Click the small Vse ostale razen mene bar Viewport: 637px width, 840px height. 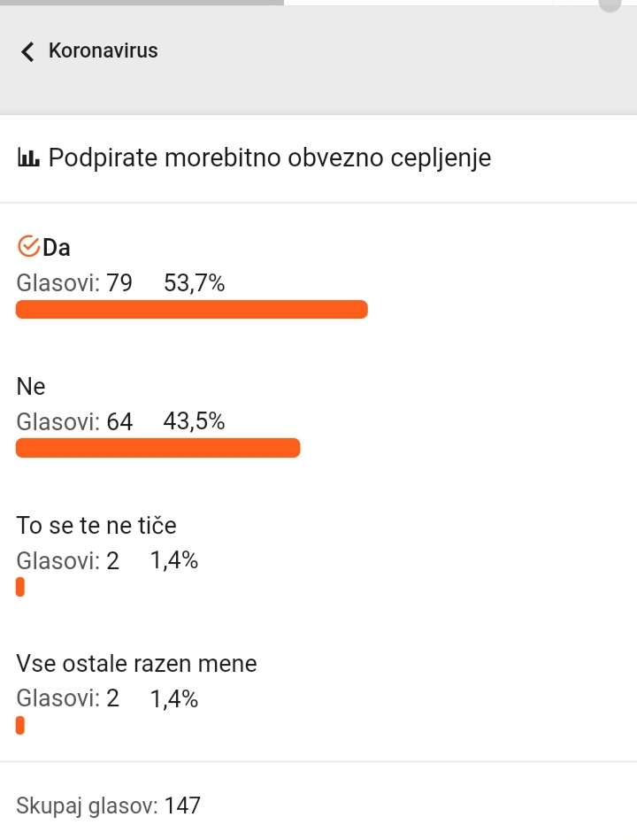click(20, 725)
